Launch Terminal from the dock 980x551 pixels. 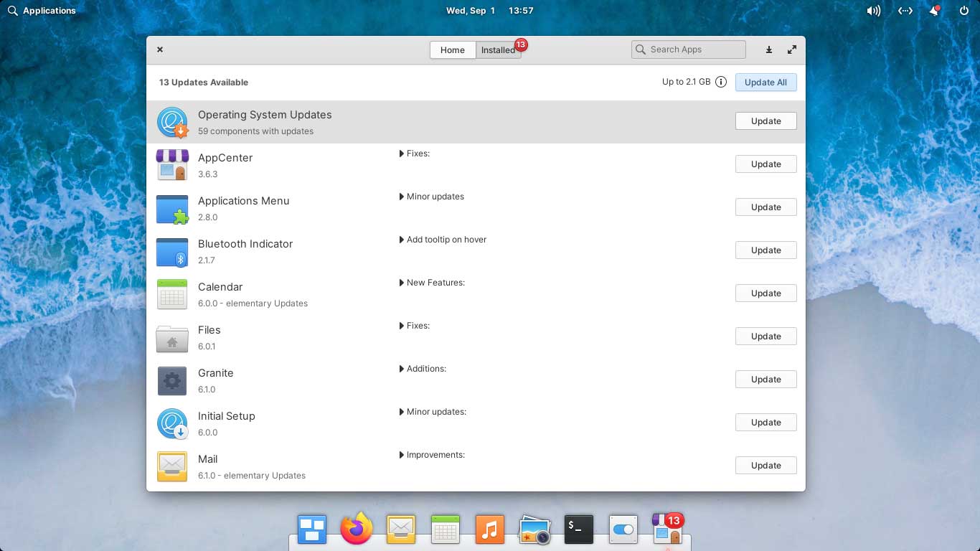click(579, 529)
